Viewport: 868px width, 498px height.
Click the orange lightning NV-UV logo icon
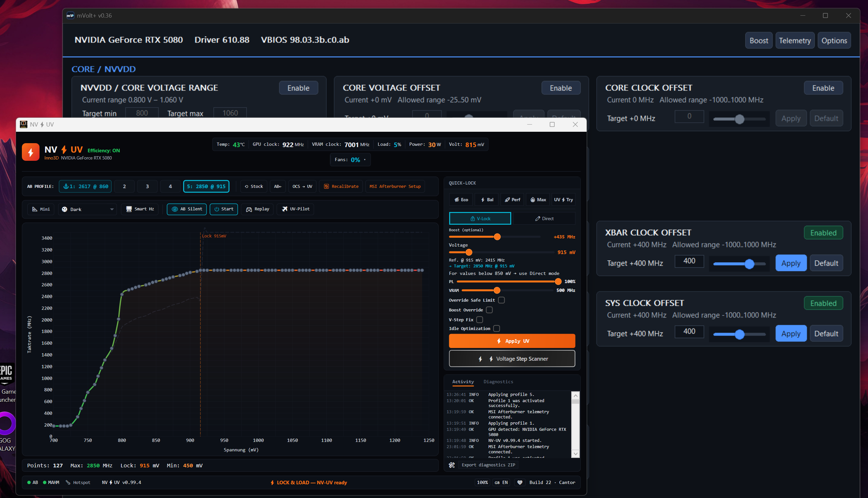pos(30,152)
